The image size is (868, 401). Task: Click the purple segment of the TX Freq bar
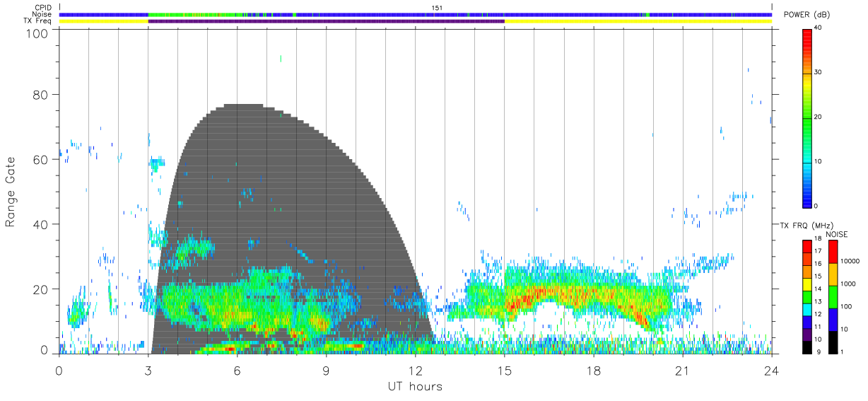click(x=327, y=21)
